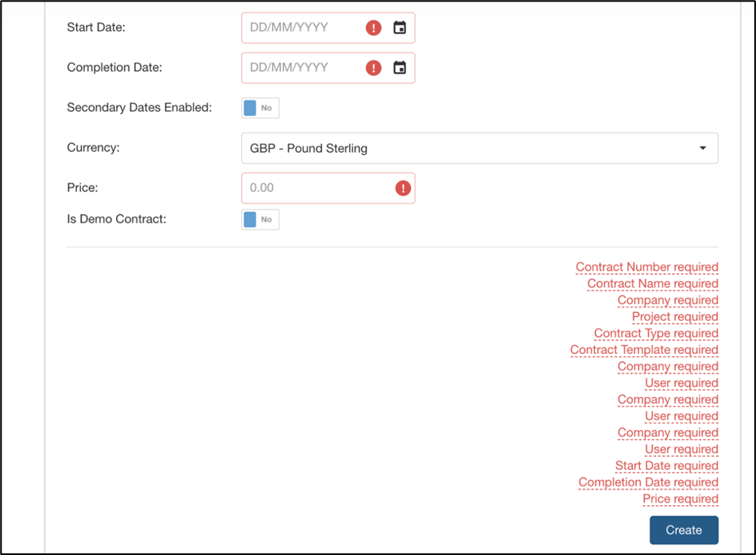Click the Contract Template required link
This screenshot has height=555, width=756.
tap(644, 350)
